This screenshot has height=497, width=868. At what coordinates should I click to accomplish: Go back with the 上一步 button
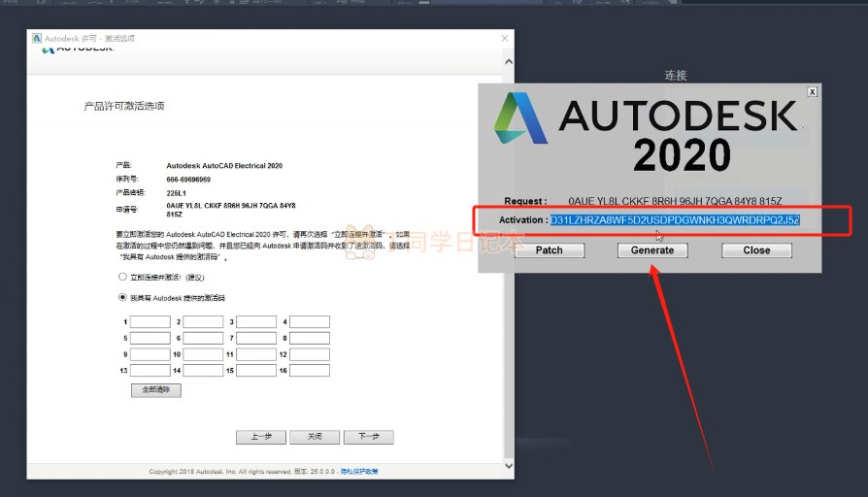pyautogui.click(x=261, y=437)
